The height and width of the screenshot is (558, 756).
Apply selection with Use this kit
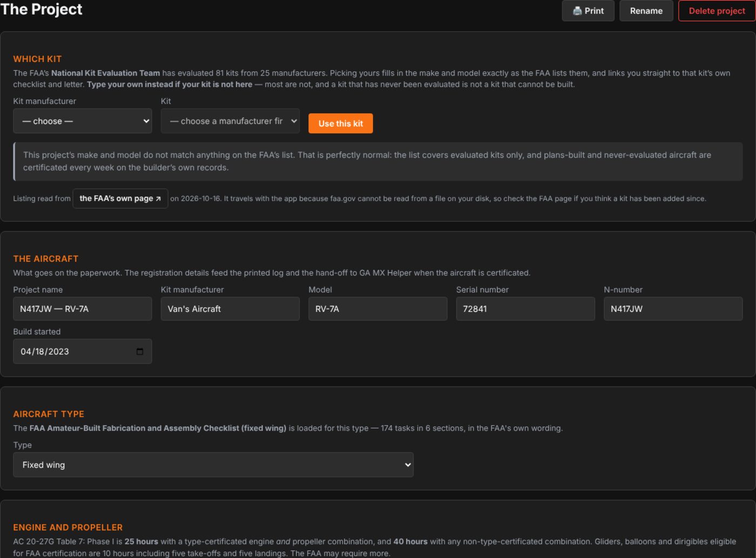341,123
